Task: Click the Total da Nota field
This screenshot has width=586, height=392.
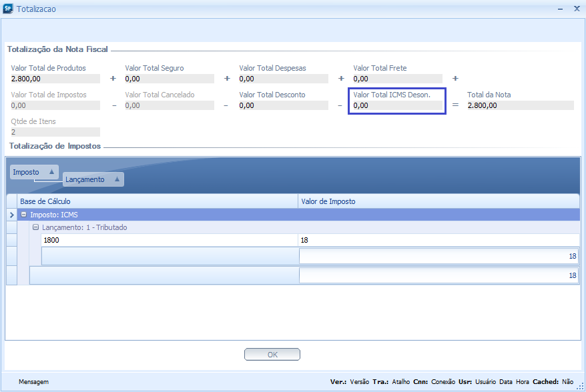Action: tap(519, 105)
